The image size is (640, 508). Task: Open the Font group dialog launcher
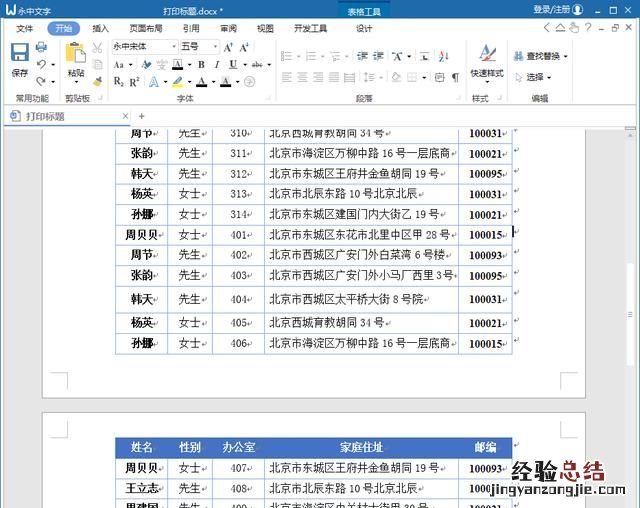click(269, 98)
